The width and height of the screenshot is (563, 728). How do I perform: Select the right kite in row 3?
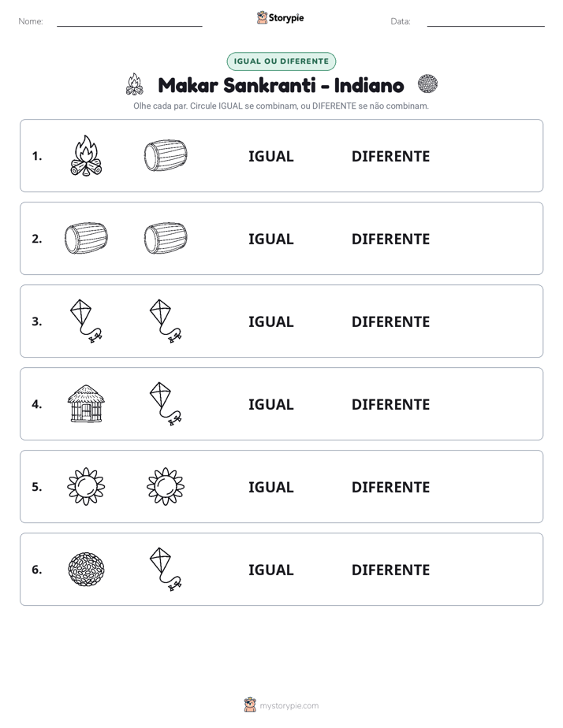coord(166,321)
